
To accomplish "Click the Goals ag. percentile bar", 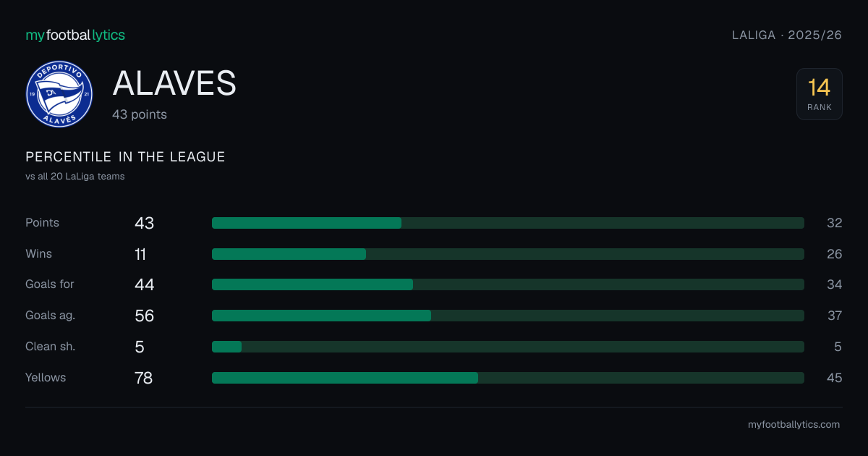I will [x=508, y=316].
